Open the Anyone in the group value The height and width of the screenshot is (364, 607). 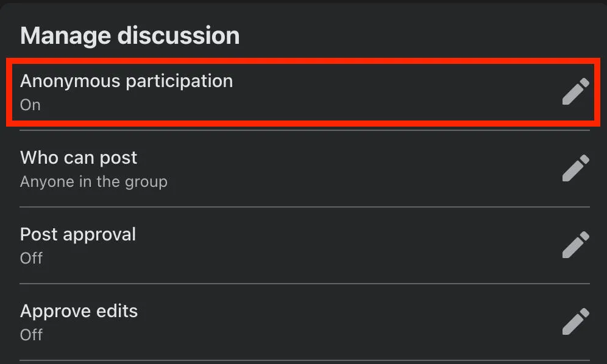[94, 182]
